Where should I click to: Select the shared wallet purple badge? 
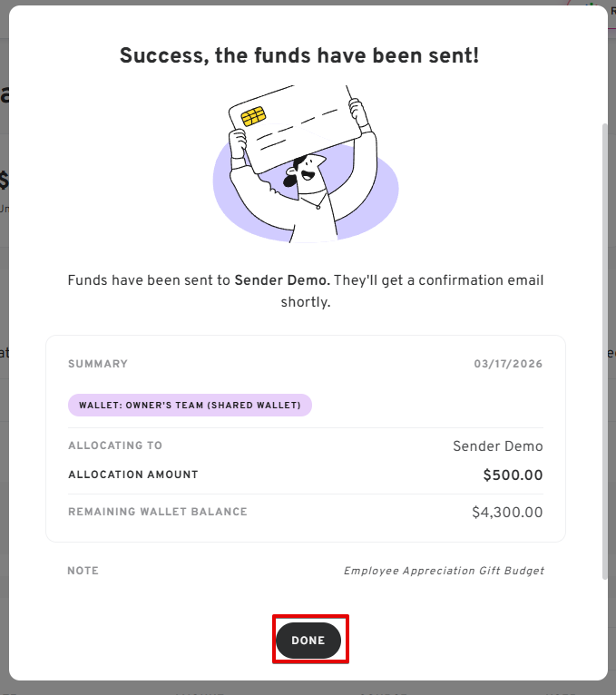190,405
